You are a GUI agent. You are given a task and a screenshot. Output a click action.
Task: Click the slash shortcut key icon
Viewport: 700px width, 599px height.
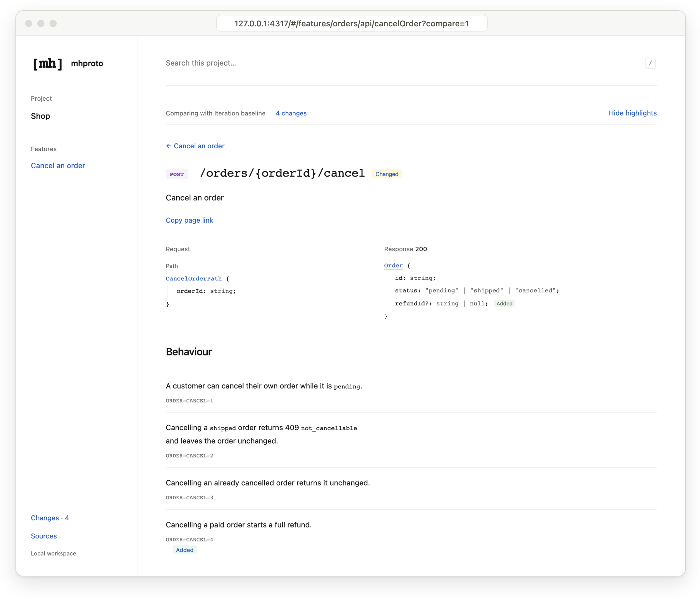pyautogui.click(x=650, y=63)
